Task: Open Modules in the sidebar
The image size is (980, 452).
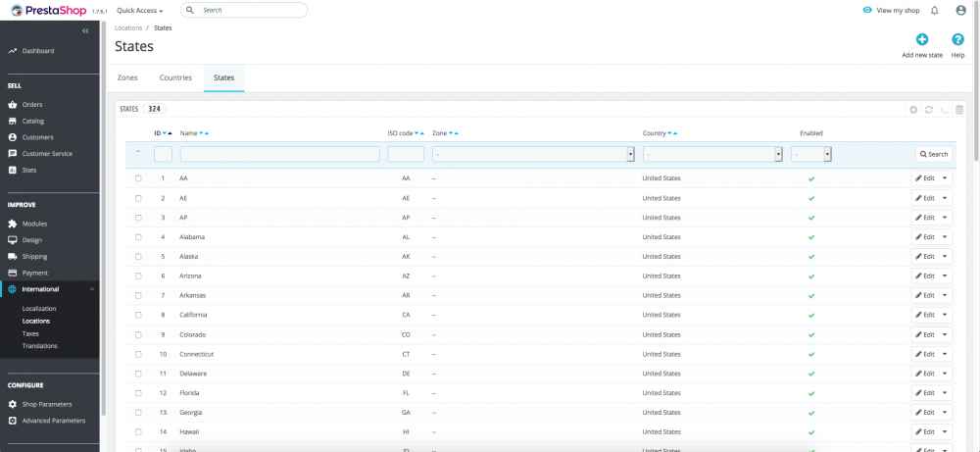Action: [x=34, y=224]
